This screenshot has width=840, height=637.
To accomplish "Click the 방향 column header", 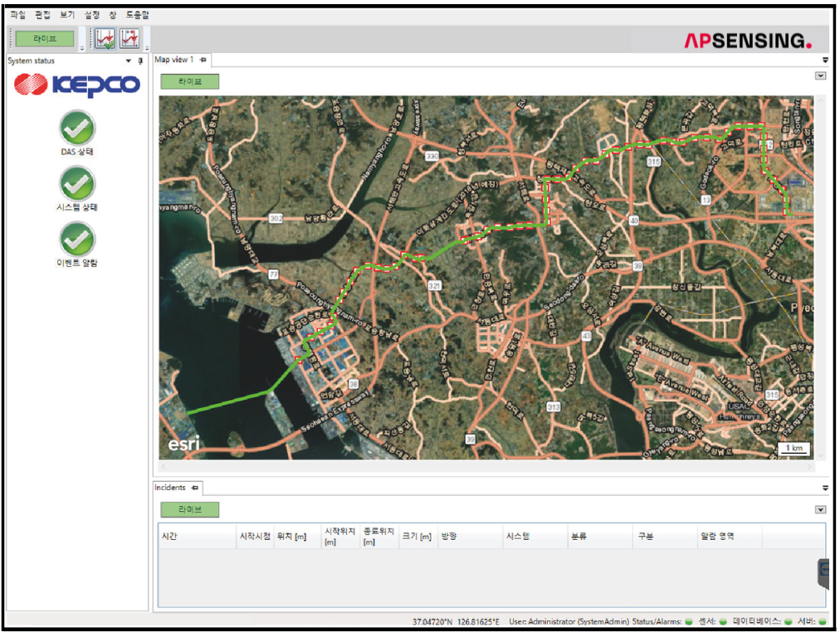I will tap(470, 537).
